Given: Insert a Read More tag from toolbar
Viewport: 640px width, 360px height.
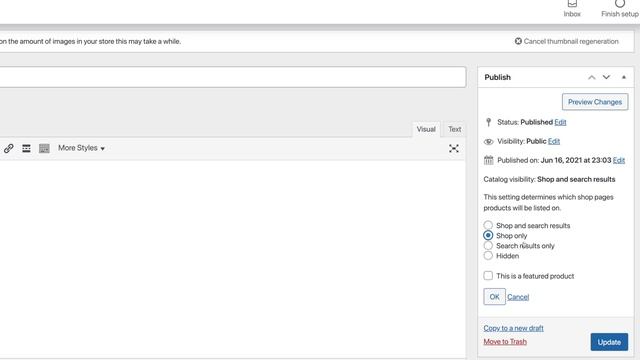Looking at the screenshot, I should (x=26, y=148).
